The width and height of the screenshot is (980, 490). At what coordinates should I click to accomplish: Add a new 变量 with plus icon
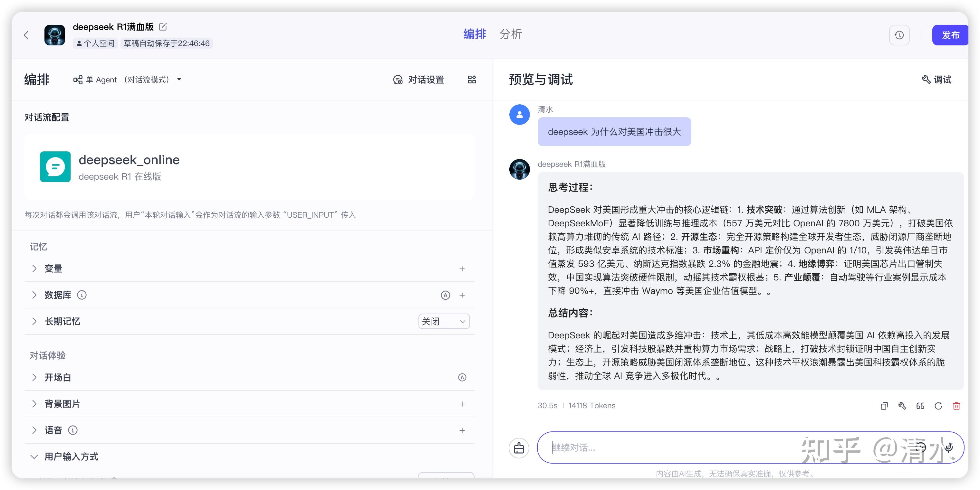pyautogui.click(x=462, y=269)
